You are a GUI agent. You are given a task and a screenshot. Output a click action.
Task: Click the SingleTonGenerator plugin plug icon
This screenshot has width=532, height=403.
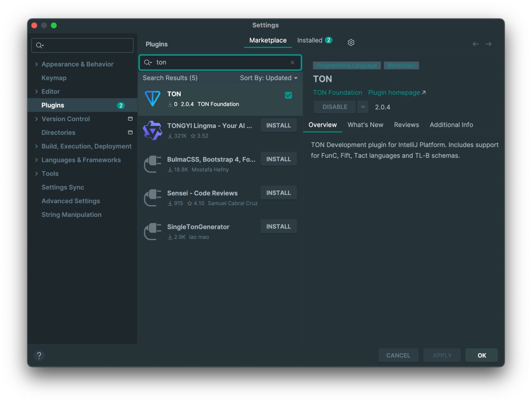tap(153, 231)
